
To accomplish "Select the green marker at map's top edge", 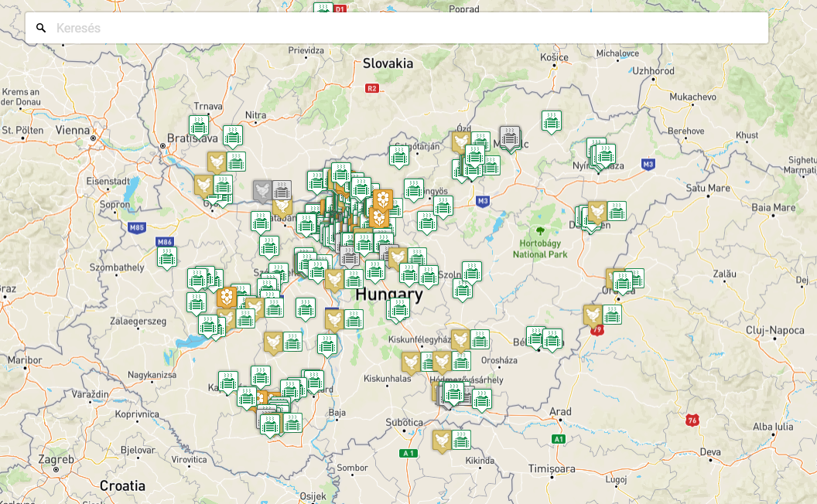I will tap(323, 9).
